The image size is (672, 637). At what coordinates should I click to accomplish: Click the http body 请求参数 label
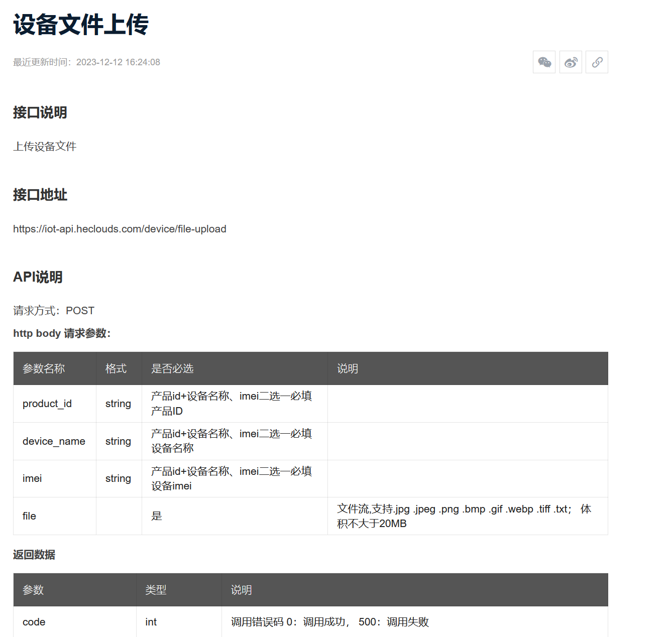tap(62, 333)
